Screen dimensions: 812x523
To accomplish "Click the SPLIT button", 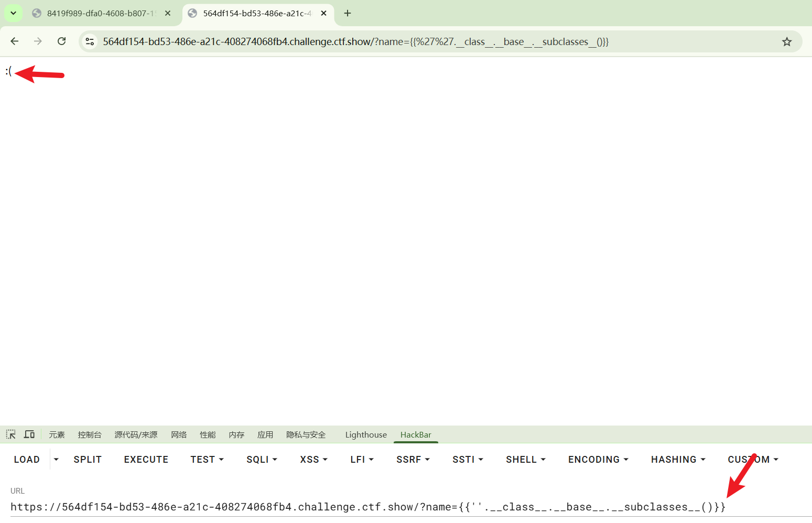I will point(88,460).
